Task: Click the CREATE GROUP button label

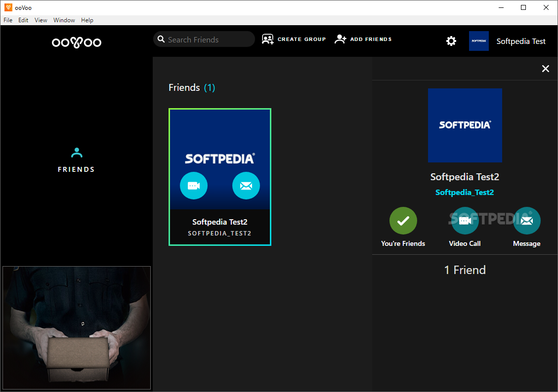Action: click(x=302, y=39)
